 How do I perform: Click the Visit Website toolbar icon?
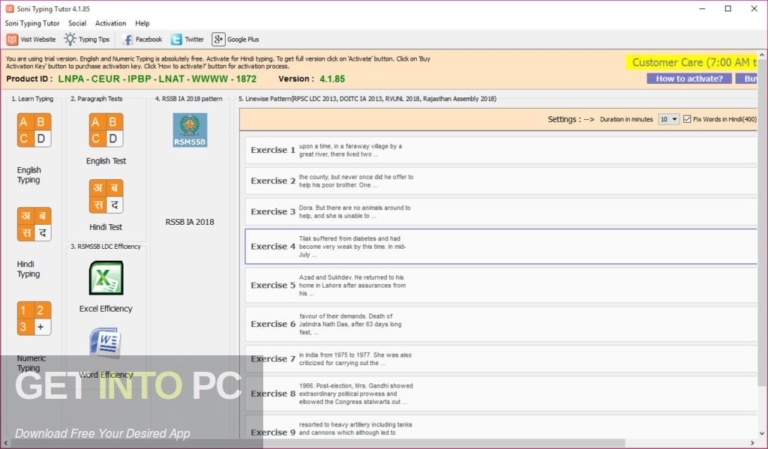12,39
